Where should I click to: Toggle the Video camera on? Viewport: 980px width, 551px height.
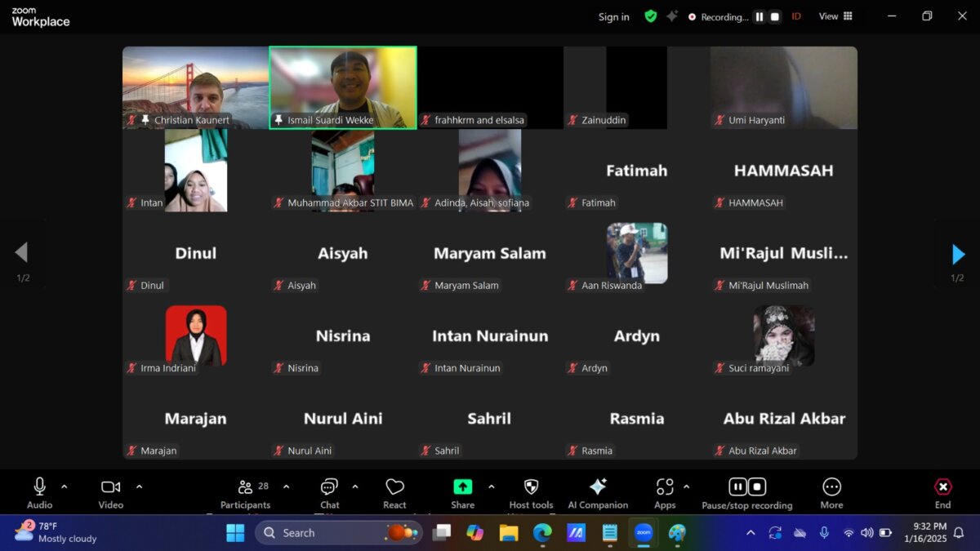coord(111,493)
